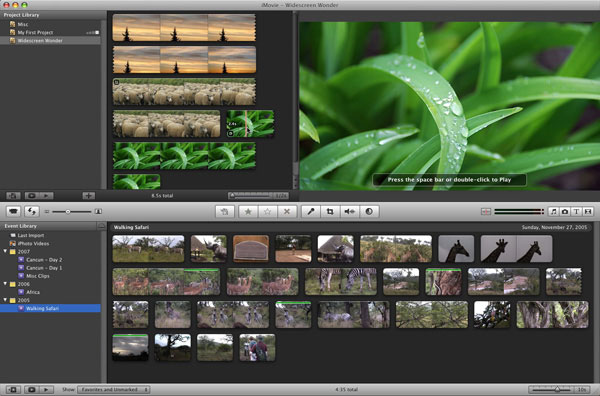Select the Crop tool

(x=330, y=211)
